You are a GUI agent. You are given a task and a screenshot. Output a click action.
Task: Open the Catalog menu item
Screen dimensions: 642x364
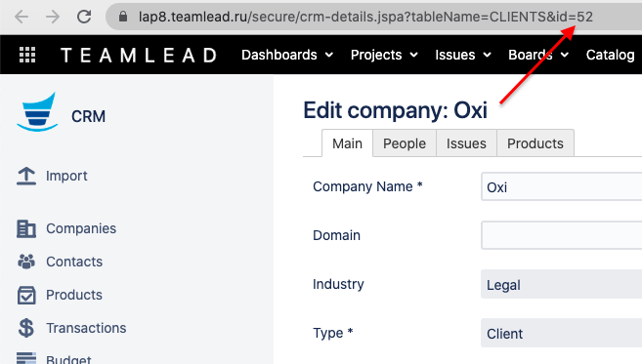610,55
